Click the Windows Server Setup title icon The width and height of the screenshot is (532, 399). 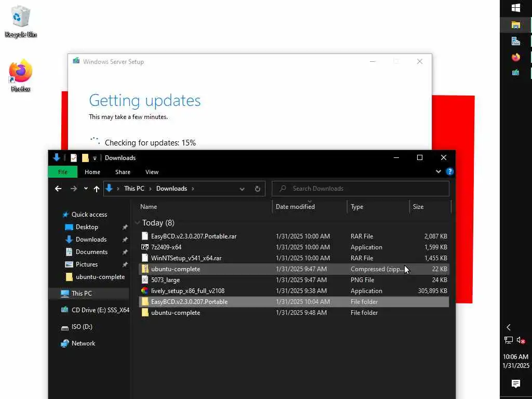click(76, 61)
